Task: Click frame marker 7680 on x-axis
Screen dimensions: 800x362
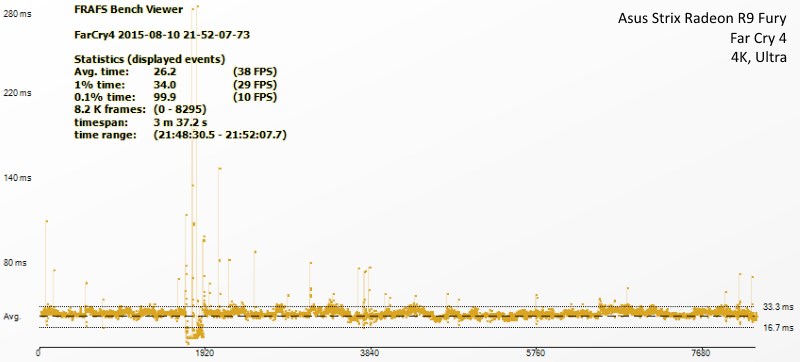Action: (701, 353)
